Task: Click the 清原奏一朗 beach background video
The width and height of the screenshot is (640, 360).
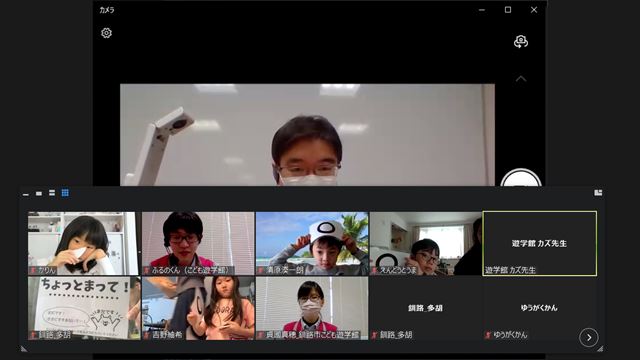Action: 312,243
